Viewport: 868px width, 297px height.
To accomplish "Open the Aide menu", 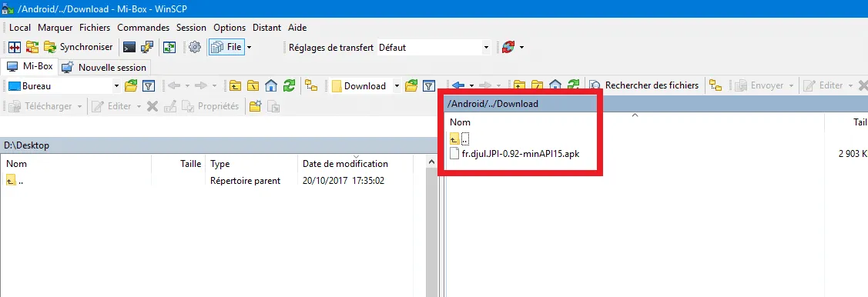I will tap(297, 28).
